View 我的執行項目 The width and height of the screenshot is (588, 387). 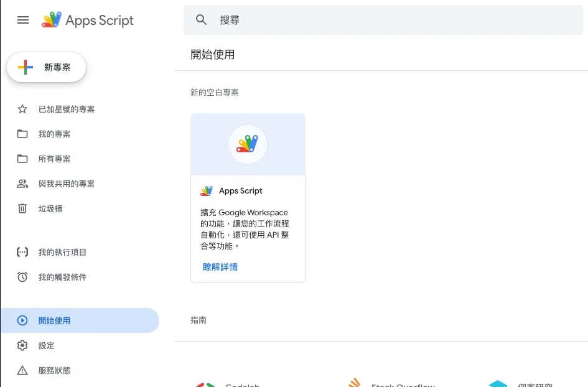tap(62, 252)
